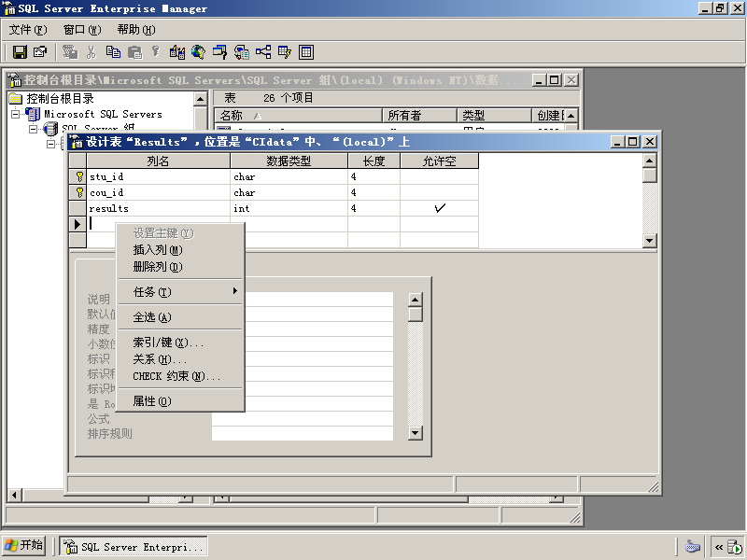The height and width of the screenshot is (560, 747).
Task: Open the Help menu
Action: pyautogui.click(x=136, y=30)
